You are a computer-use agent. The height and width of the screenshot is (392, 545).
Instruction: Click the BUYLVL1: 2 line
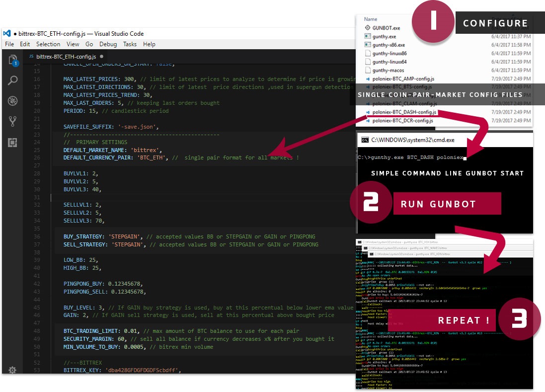[x=80, y=173]
